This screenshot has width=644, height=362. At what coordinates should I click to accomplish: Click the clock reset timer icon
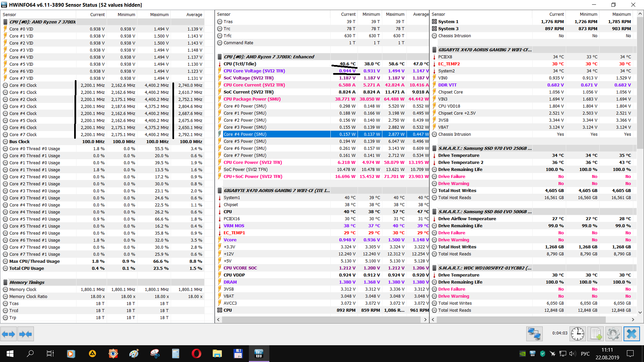(x=577, y=334)
